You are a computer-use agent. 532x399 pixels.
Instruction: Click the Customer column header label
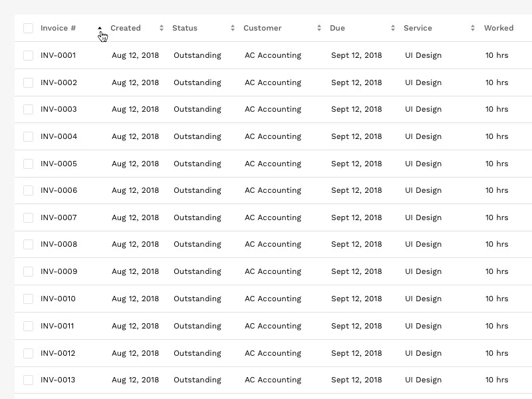click(262, 28)
